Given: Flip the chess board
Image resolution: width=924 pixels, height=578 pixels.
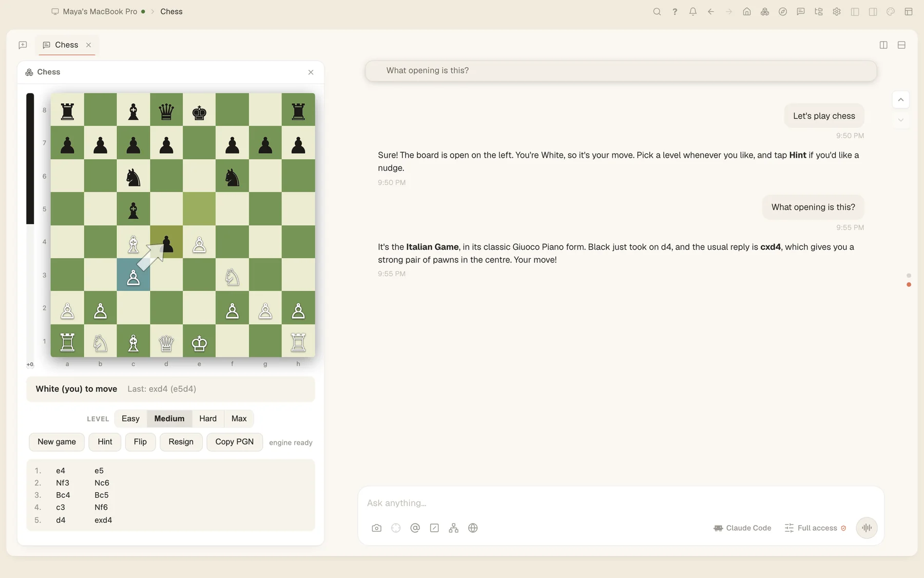Looking at the screenshot, I should [x=140, y=442].
